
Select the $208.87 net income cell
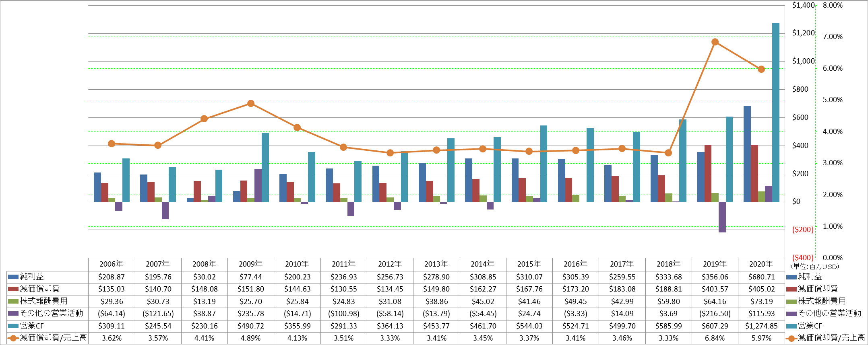click(112, 277)
